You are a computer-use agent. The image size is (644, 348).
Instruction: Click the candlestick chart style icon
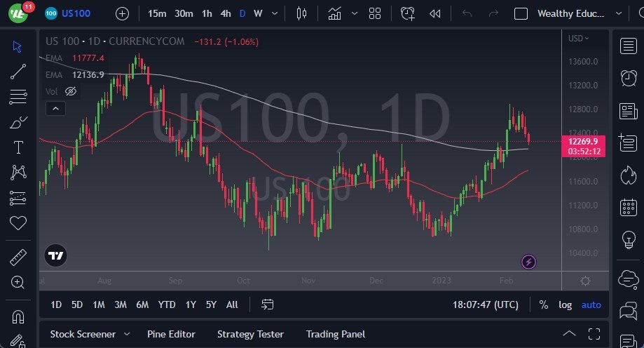pyautogui.click(x=302, y=13)
